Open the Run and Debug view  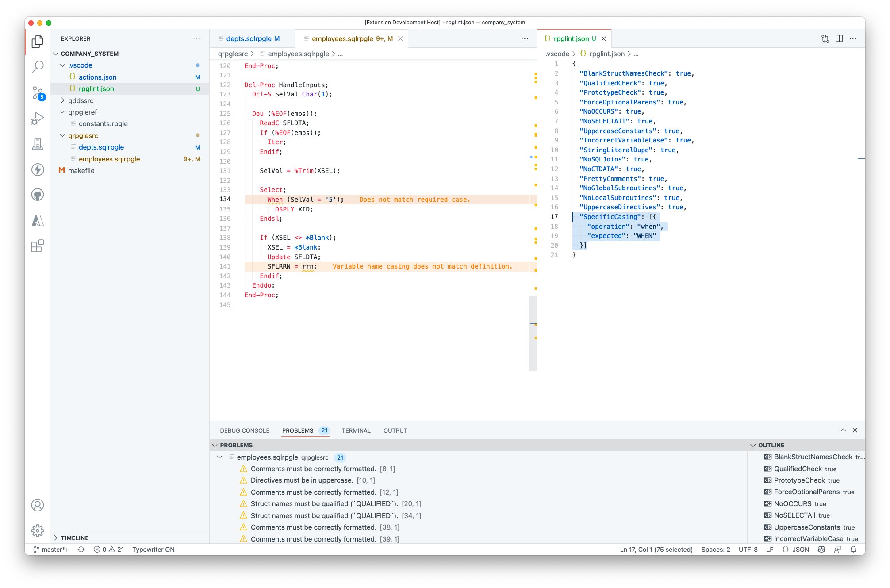click(38, 117)
